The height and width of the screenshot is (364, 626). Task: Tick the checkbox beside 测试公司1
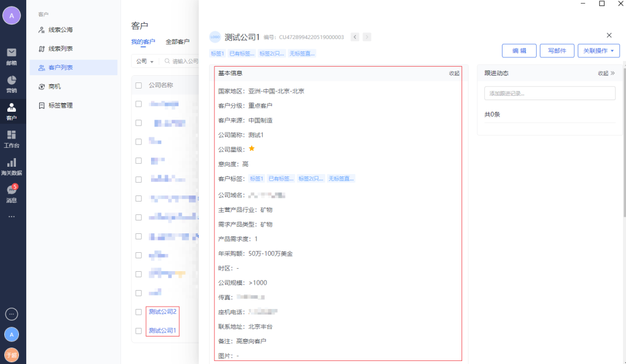click(139, 331)
